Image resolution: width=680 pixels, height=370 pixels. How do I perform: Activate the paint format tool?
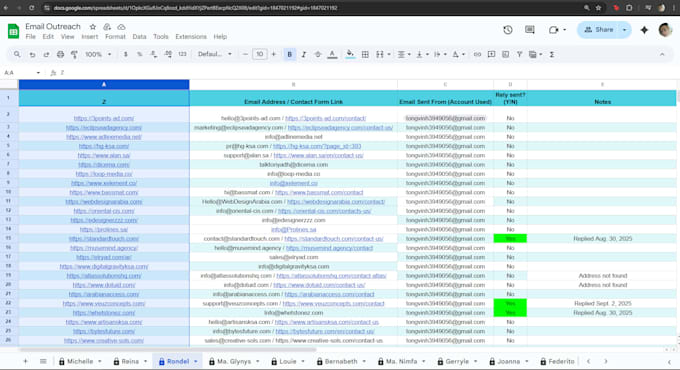[74, 54]
